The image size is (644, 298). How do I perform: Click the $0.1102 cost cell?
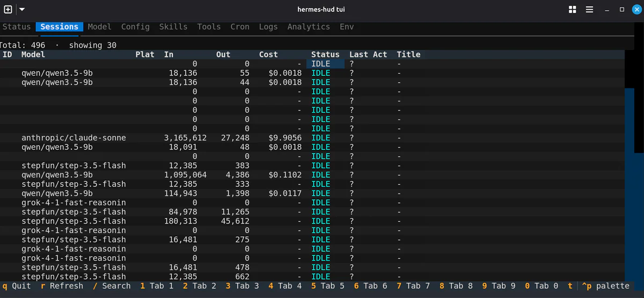pyautogui.click(x=285, y=175)
